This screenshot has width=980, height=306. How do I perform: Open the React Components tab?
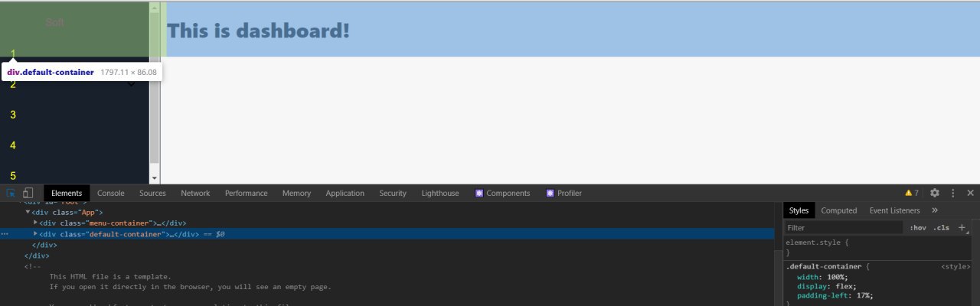pos(502,194)
